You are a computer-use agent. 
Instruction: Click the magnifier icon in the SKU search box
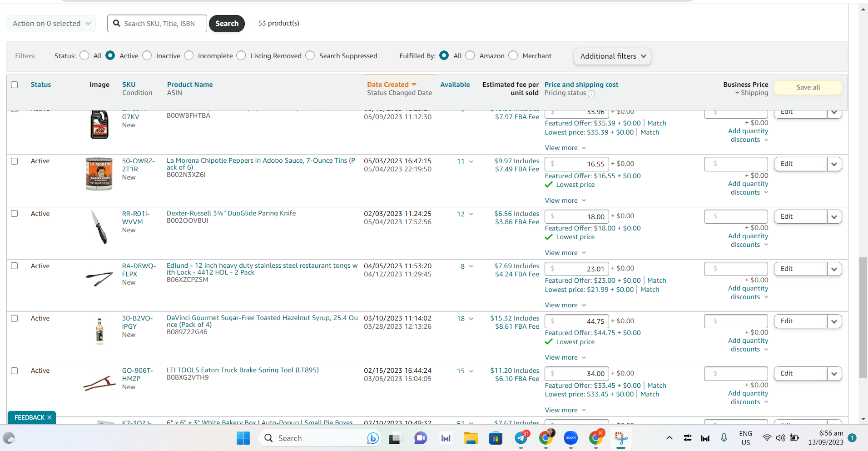pos(117,23)
